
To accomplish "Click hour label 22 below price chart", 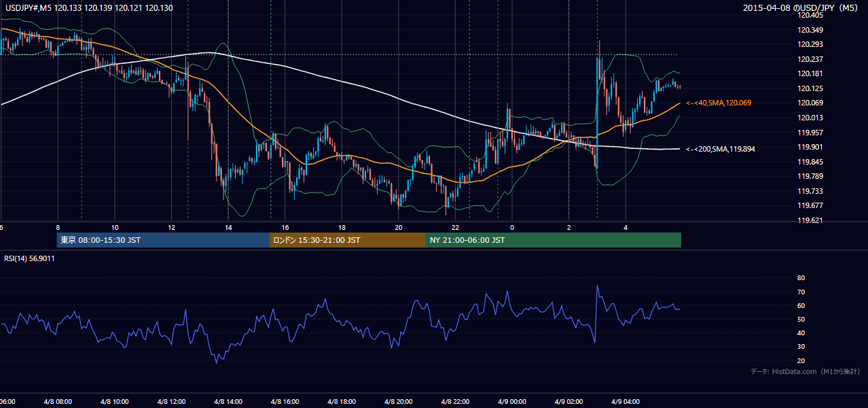I will click(455, 228).
